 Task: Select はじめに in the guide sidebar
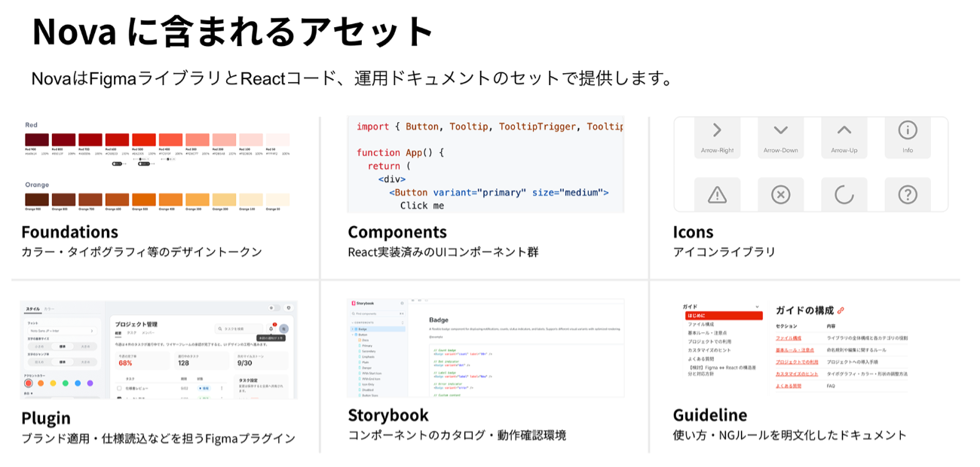tap(724, 316)
